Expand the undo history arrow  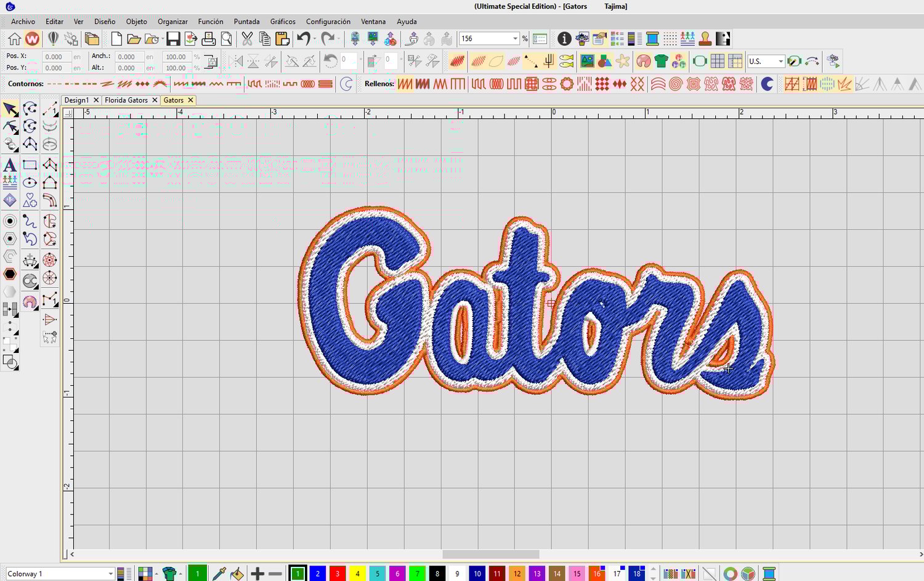pos(314,39)
